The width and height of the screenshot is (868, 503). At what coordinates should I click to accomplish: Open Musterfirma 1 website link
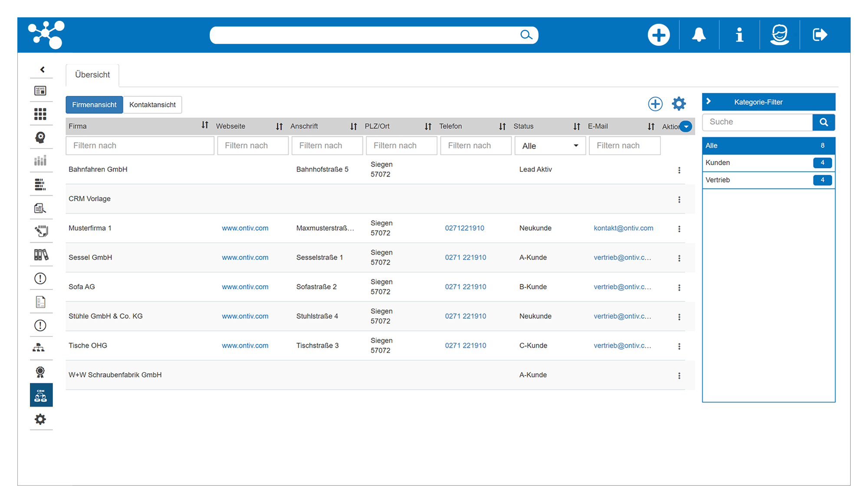245,228
